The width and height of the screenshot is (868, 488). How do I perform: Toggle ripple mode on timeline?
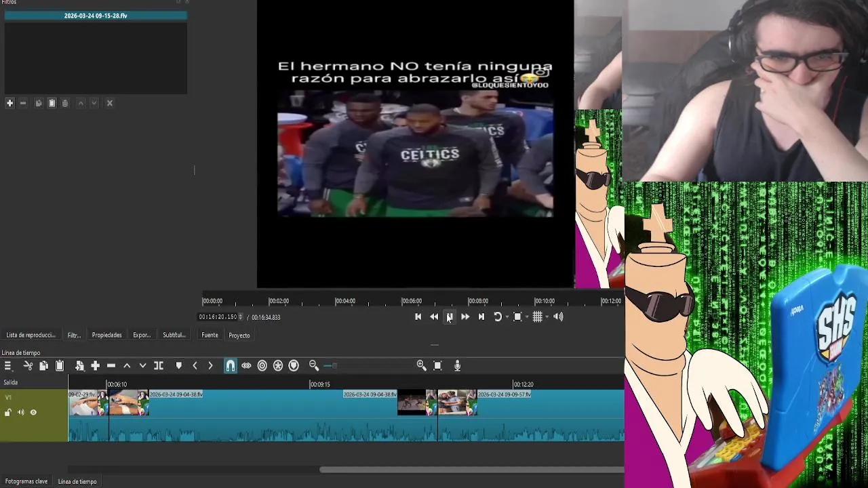click(262, 366)
